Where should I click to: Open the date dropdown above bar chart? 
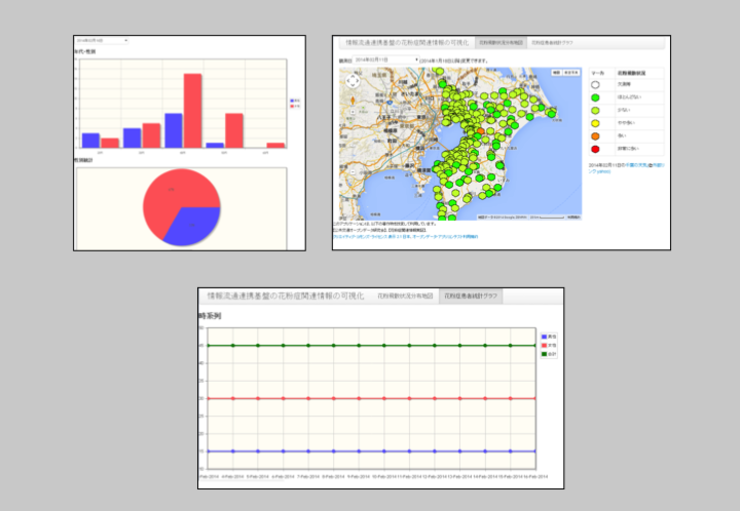click(102, 41)
